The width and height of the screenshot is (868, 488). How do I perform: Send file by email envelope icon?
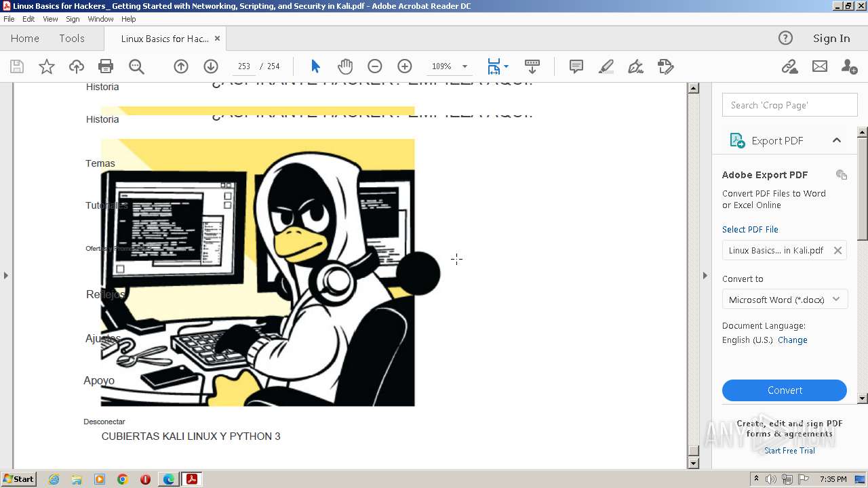[x=820, y=66]
